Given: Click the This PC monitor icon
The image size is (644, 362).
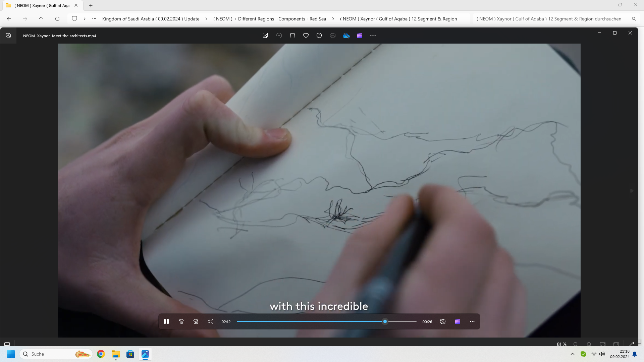Looking at the screenshot, I should 74,19.
